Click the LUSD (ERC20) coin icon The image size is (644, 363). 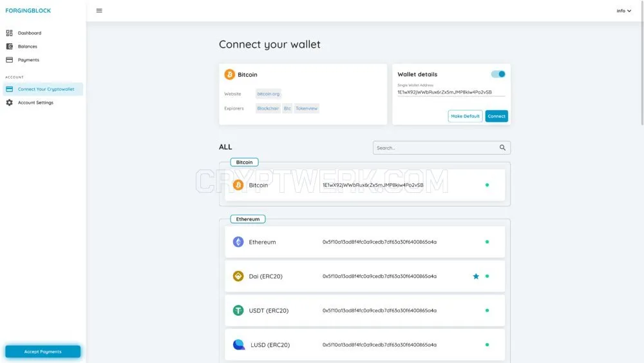click(x=239, y=344)
